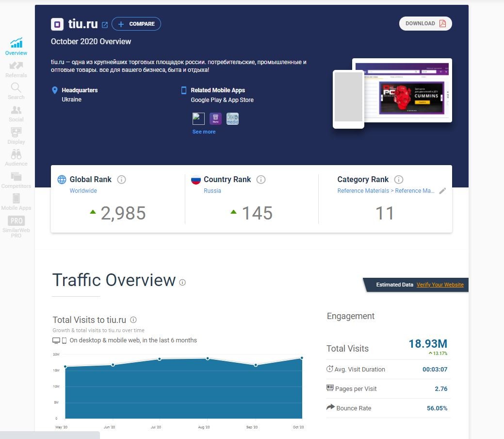Screen dimensions: 504x439
Task: Open the Referrals section in sidebar
Action: tap(16, 69)
